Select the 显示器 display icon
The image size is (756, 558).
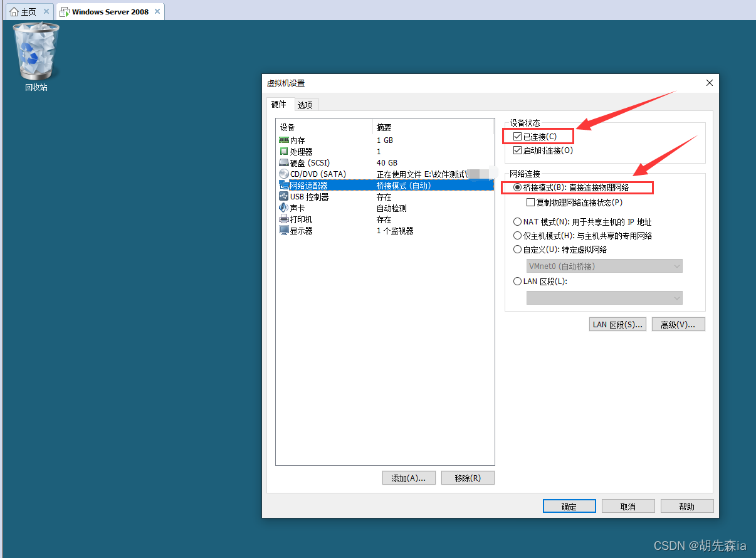[284, 231]
